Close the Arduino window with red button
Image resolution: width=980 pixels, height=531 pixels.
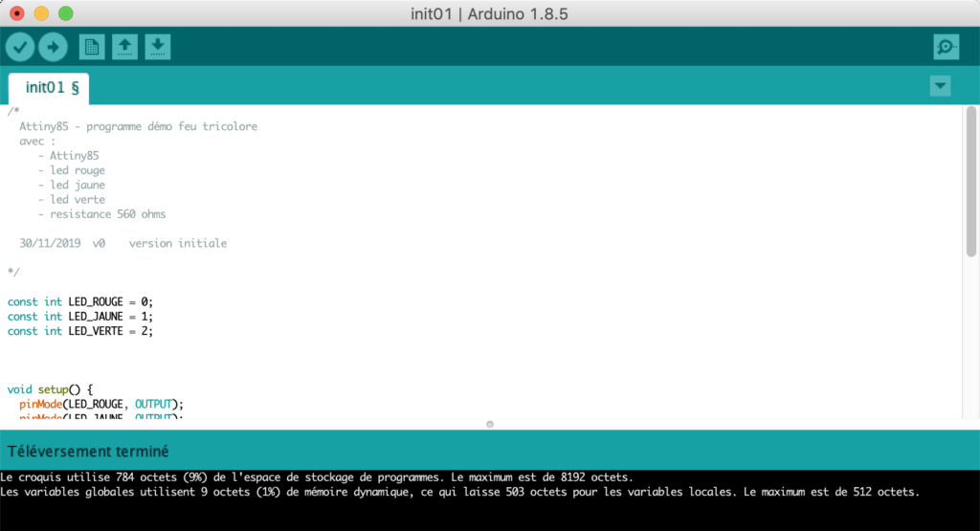16,13
